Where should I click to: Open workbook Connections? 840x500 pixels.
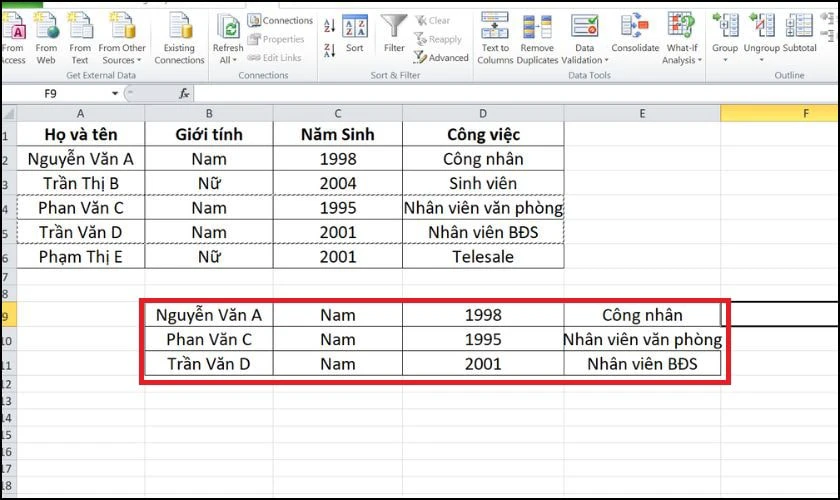(x=280, y=20)
